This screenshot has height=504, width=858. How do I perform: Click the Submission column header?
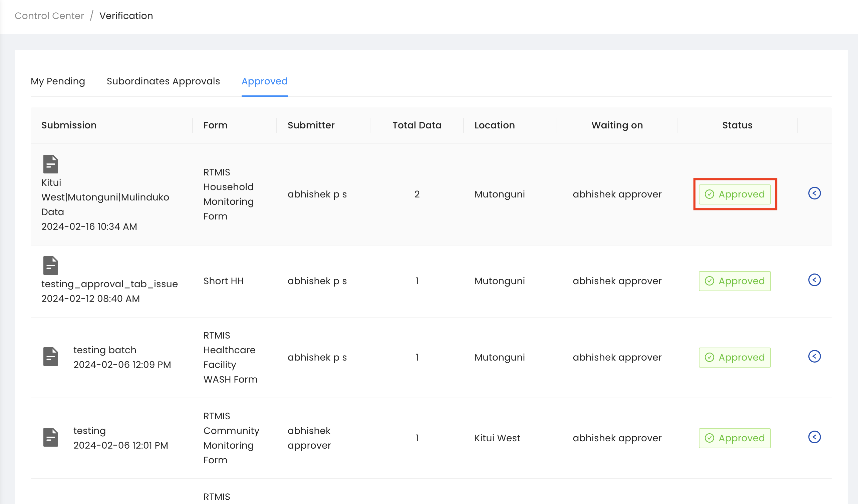69,125
